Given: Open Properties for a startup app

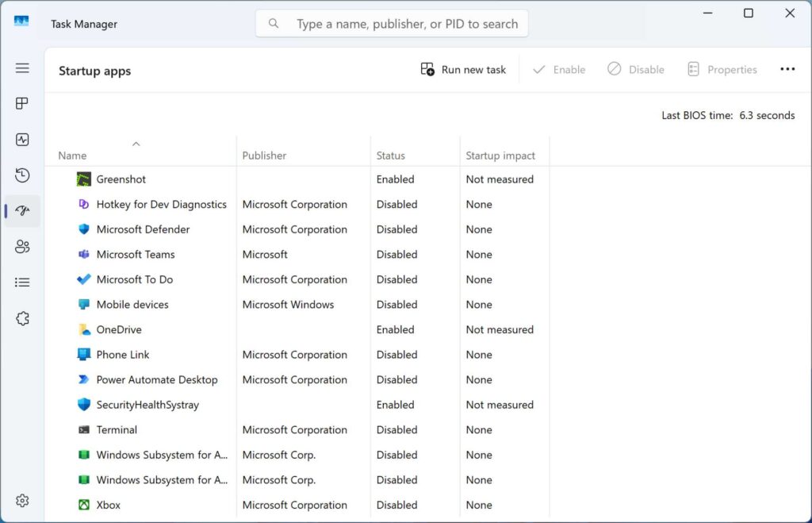Looking at the screenshot, I should point(722,69).
